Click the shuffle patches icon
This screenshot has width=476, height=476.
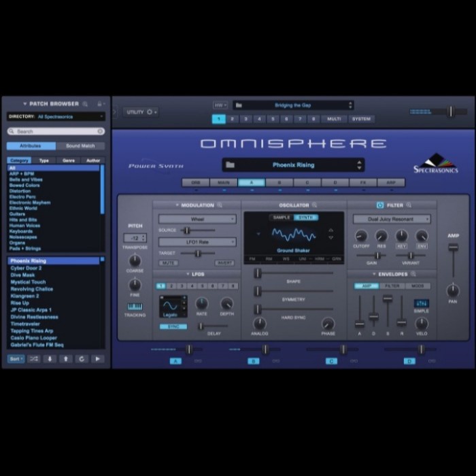click(x=34, y=359)
